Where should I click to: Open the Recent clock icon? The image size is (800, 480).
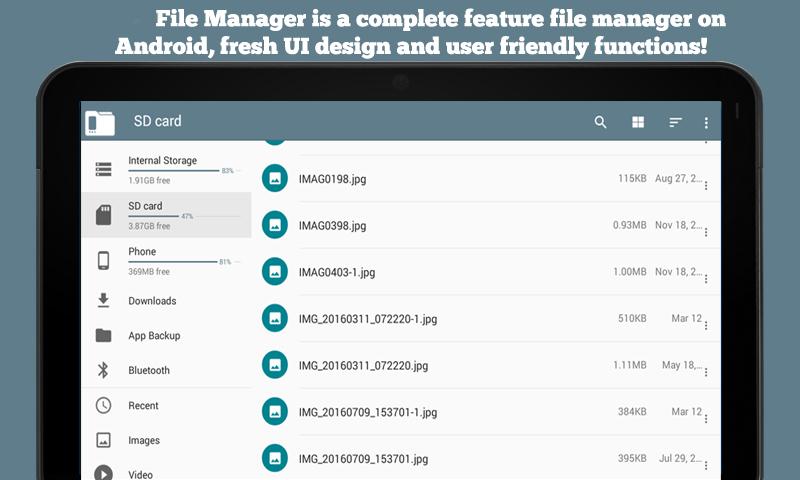[103, 405]
